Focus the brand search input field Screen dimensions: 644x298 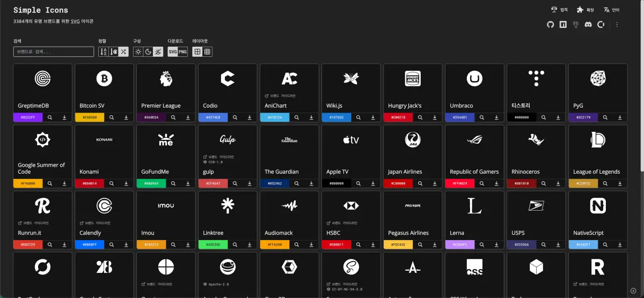click(x=54, y=52)
